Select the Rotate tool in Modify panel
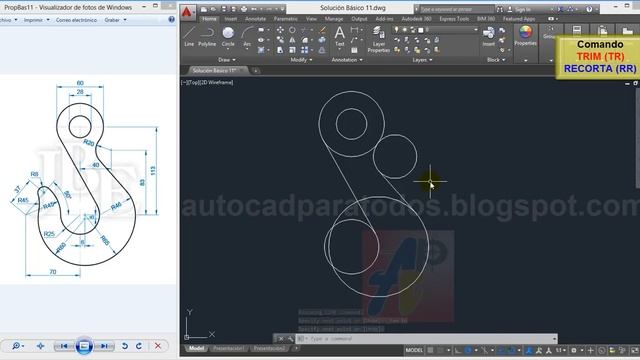The width and height of the screenshot is (640, 360). click(292, 30)
